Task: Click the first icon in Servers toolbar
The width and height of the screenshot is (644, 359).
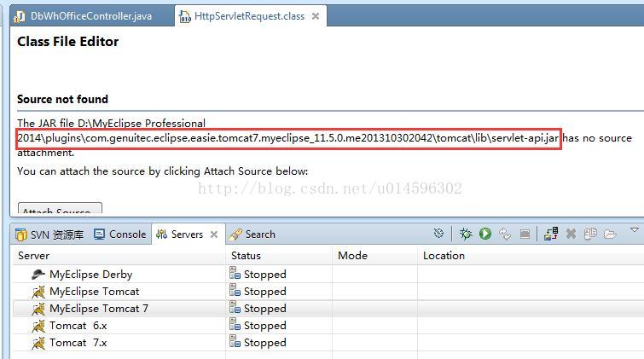Action: (438, 234)
